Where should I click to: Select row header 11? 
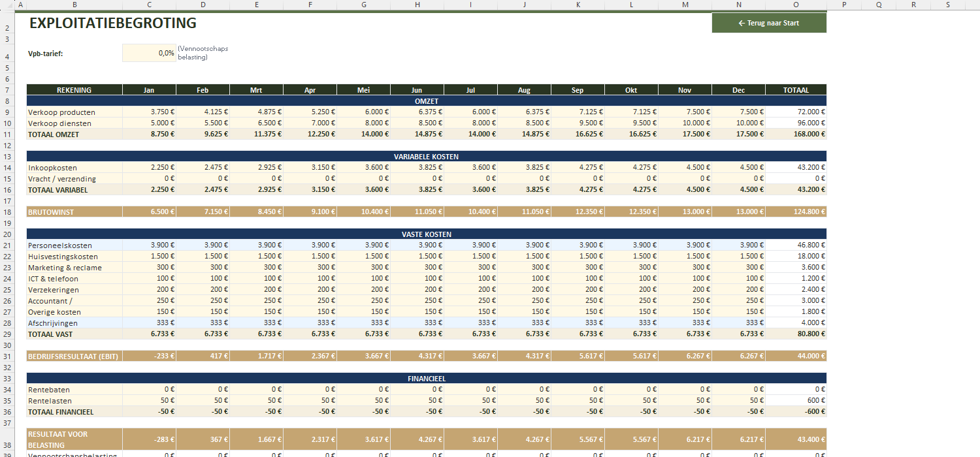coord(7,134)
